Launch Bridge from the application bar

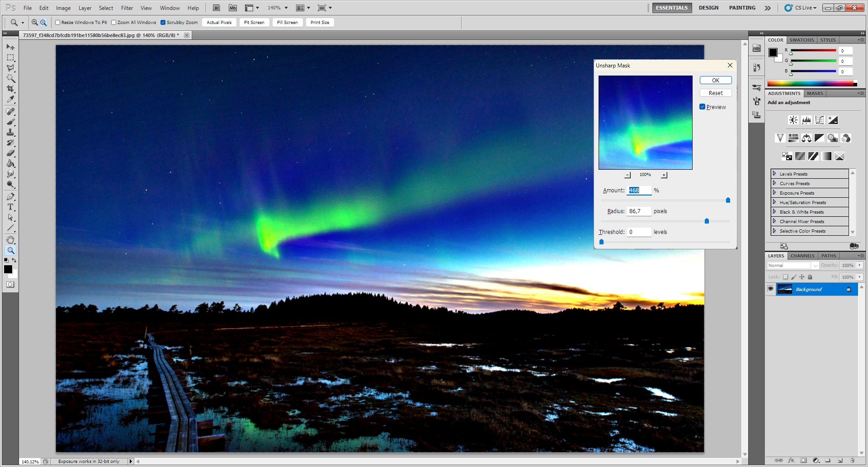click(217, 8)
